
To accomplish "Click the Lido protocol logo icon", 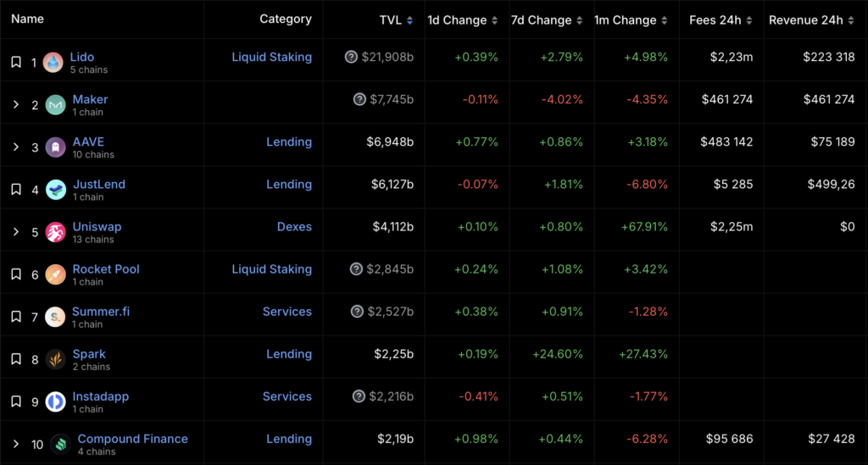I will tap(53, 62).
